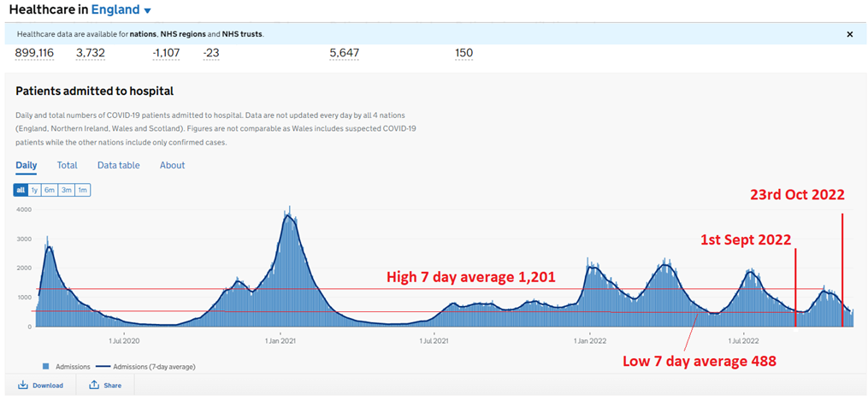This screenshot has width=868, height=401.
Task: Set chart range to 6m
Action: (50, 190)
